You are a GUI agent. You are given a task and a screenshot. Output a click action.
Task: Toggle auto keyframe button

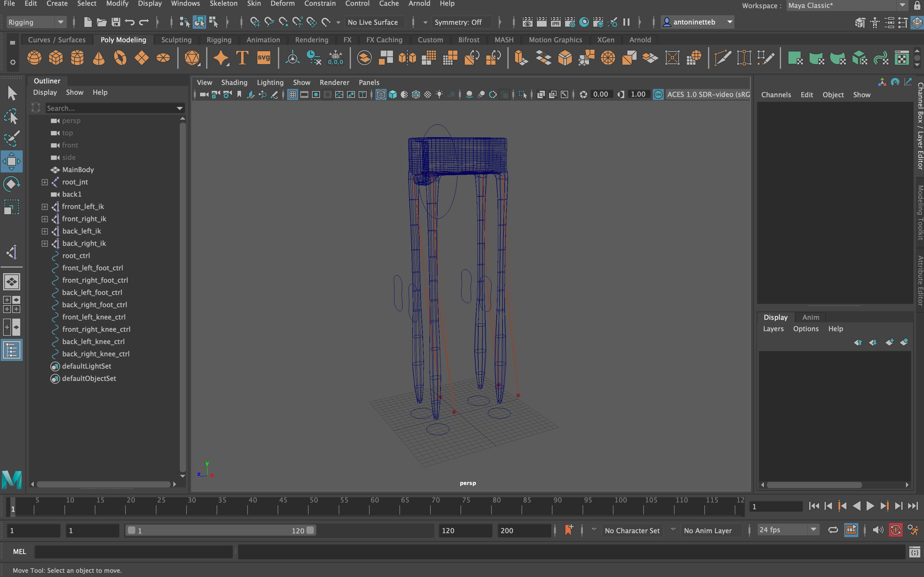[896, 530]
